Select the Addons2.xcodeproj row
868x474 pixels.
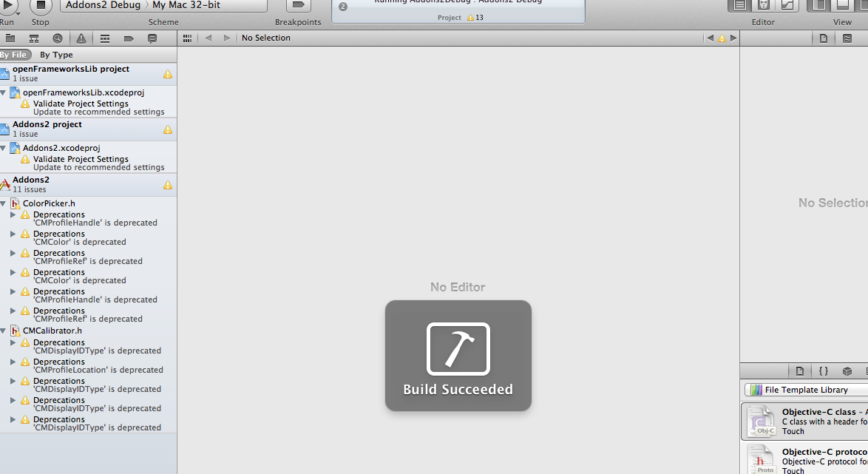coord(88,148)
